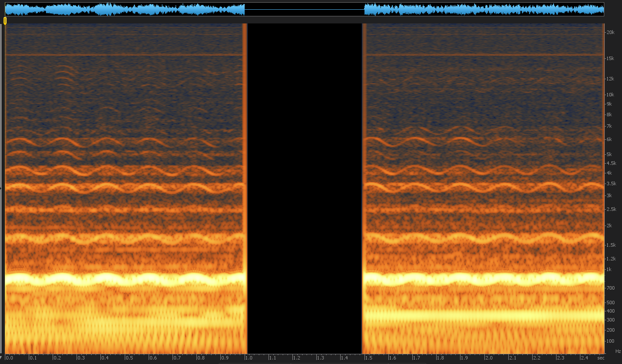Screen dimensions: 622x364
Task: Click the yellow playhead marker above the spectrogram
Action: tap(5, 20)
